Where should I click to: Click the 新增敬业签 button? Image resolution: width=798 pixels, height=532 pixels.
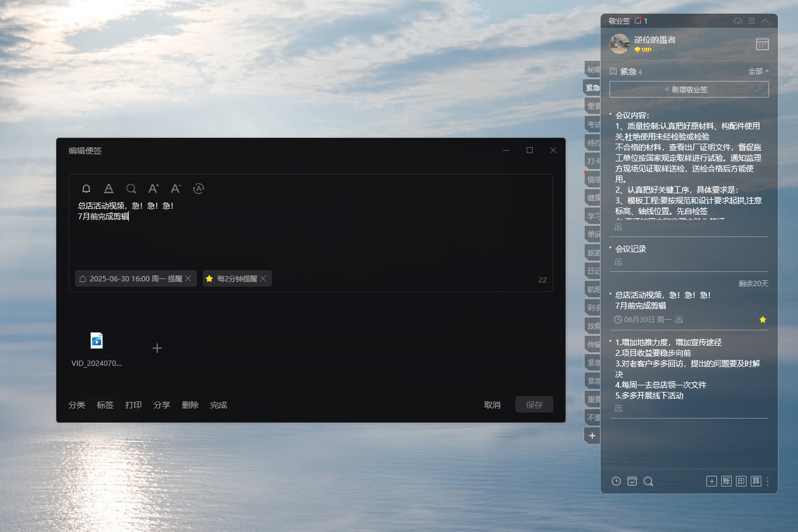689,89
